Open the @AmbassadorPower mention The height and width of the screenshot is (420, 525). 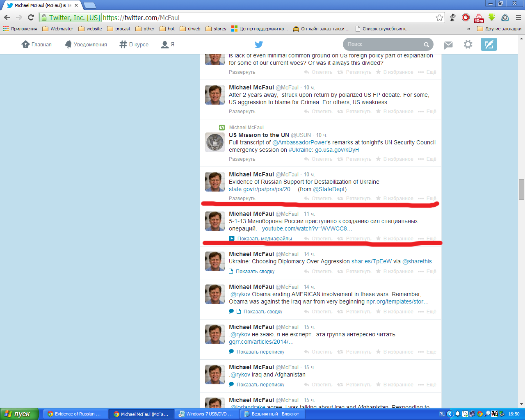coord(300,142)
